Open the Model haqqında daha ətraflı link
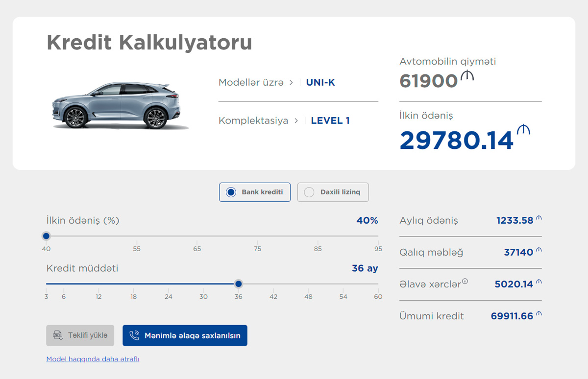Screen dimensions: 588x379 tap(93, 359)
